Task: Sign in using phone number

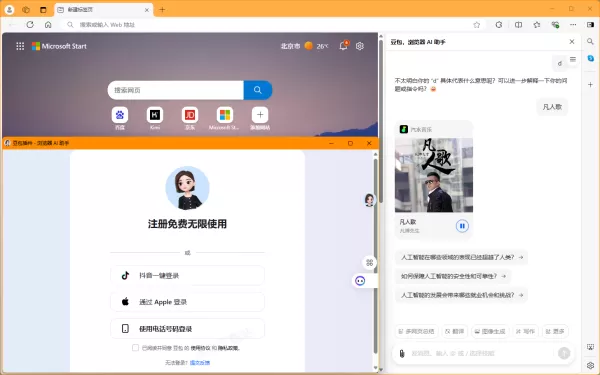Action: click(x=188, y=329)
